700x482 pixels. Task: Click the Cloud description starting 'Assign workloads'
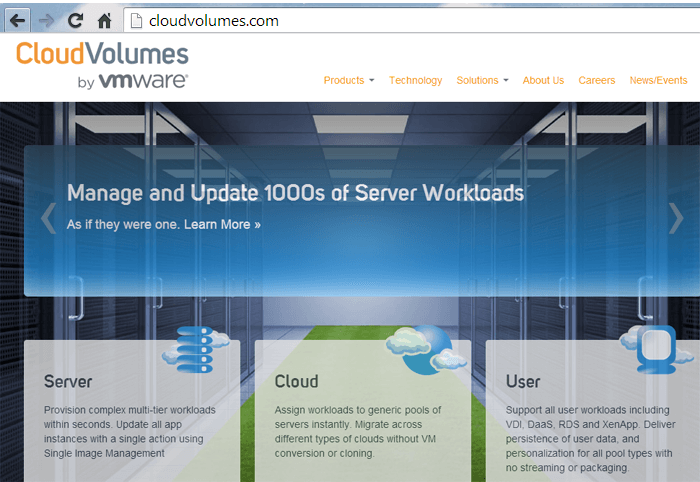pos(358,432)
